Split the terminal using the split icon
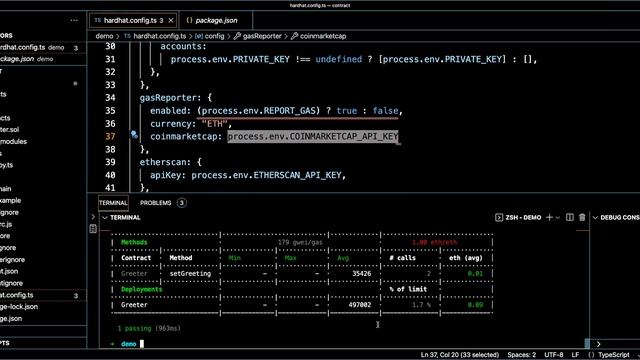The width and height of the screenshot is (640, 360). point(570,218)
